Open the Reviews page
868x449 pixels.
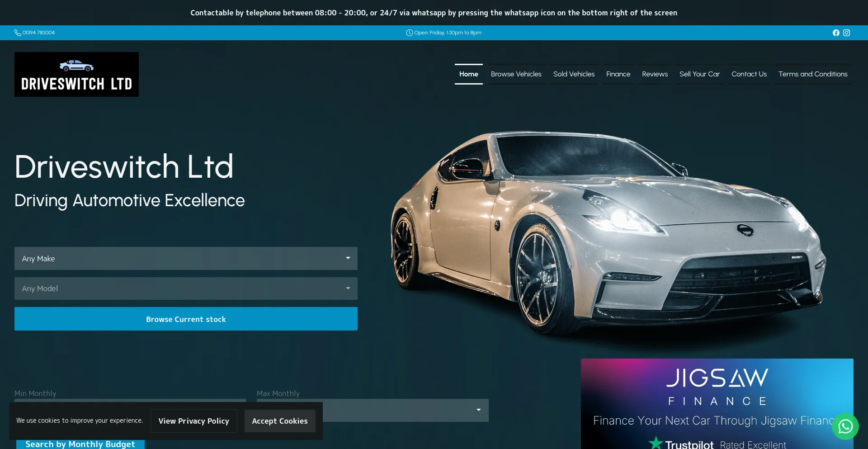pyautogui.click(x=655, y=74)
